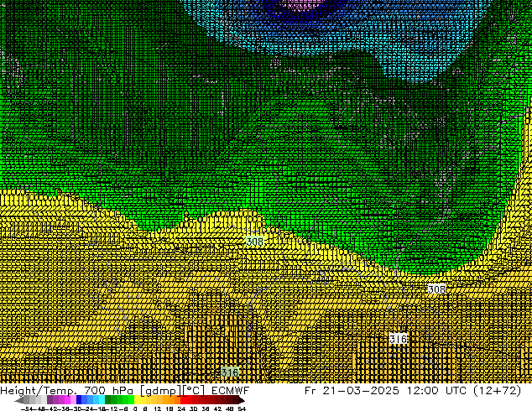Image resolution: width=532 pixels, height=411 pixels.
Task: Click the 308 contour label on white box
Action: pos(436,289)
